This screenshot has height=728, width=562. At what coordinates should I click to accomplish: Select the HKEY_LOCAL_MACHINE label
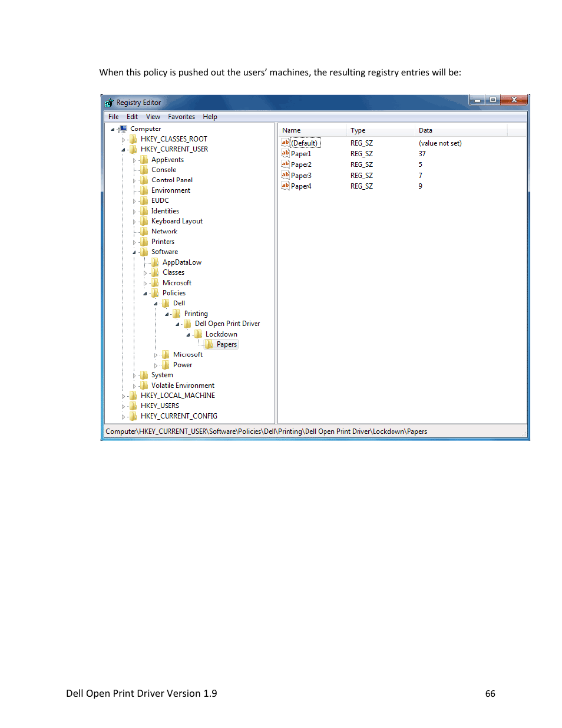(x=178, y=396)
